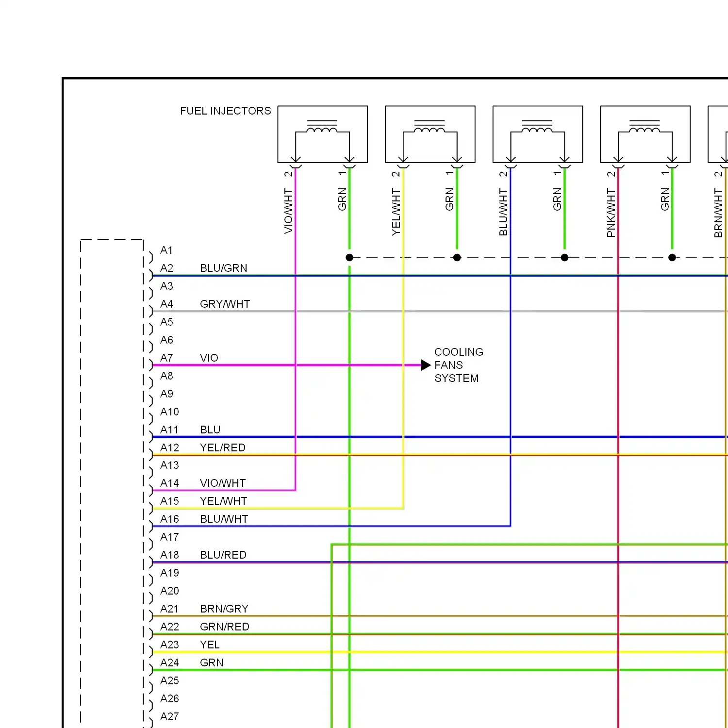The width and height of the screenshot is (728, 728).
Task: Click the GRY/WHT wire label
Action: coord(225,304)
